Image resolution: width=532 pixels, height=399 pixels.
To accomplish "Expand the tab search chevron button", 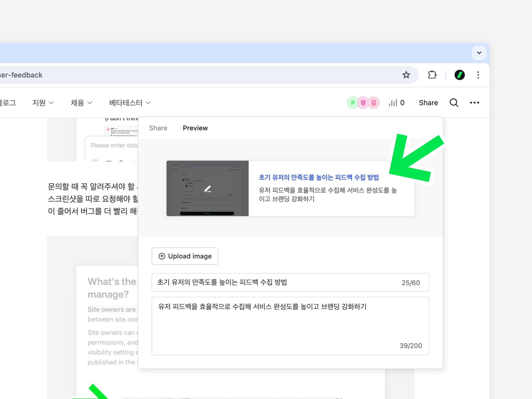I will [479, 53].
